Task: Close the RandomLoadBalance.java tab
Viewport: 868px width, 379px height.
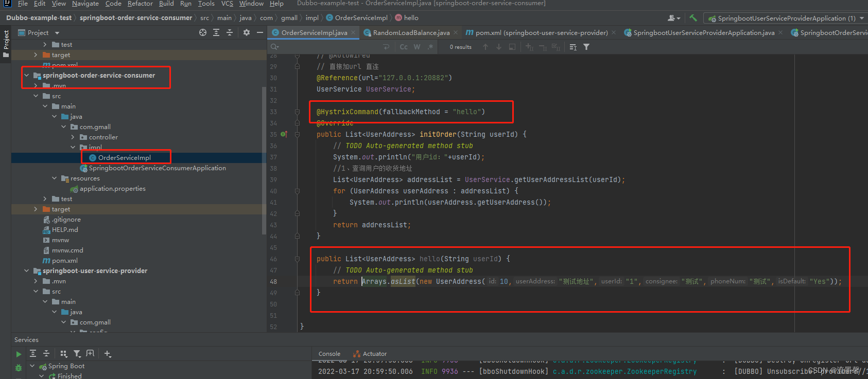Action: 456,32
